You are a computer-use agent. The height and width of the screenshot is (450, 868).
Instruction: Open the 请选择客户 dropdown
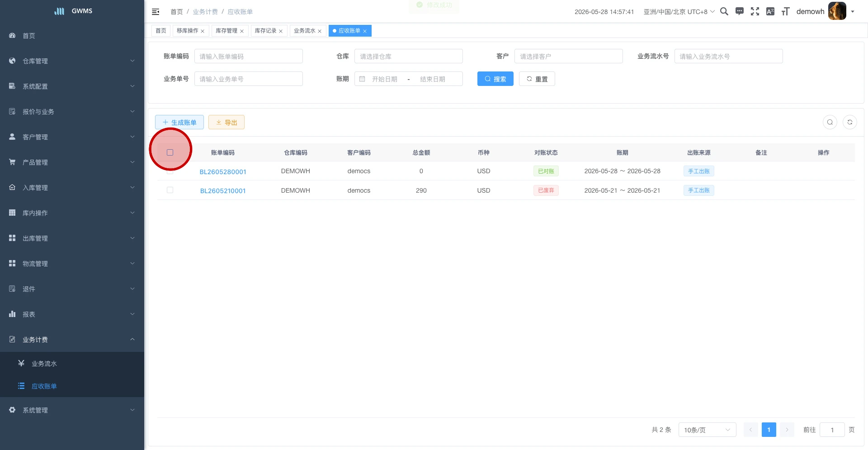569,57
